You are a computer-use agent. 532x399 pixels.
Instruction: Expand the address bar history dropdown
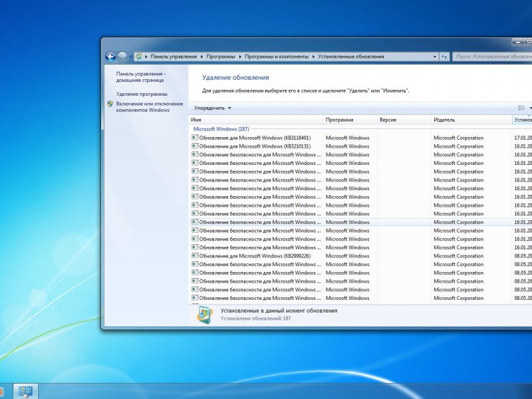click(x=435, y=57)
